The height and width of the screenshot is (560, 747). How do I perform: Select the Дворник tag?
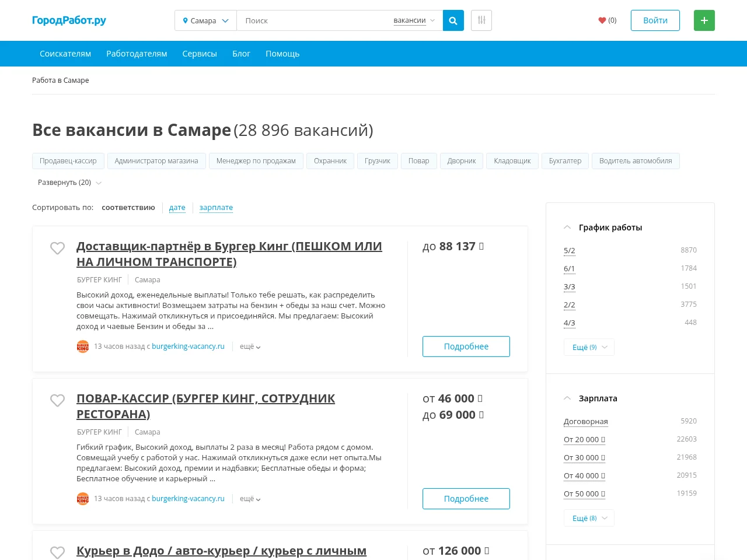tap(462, 161)
